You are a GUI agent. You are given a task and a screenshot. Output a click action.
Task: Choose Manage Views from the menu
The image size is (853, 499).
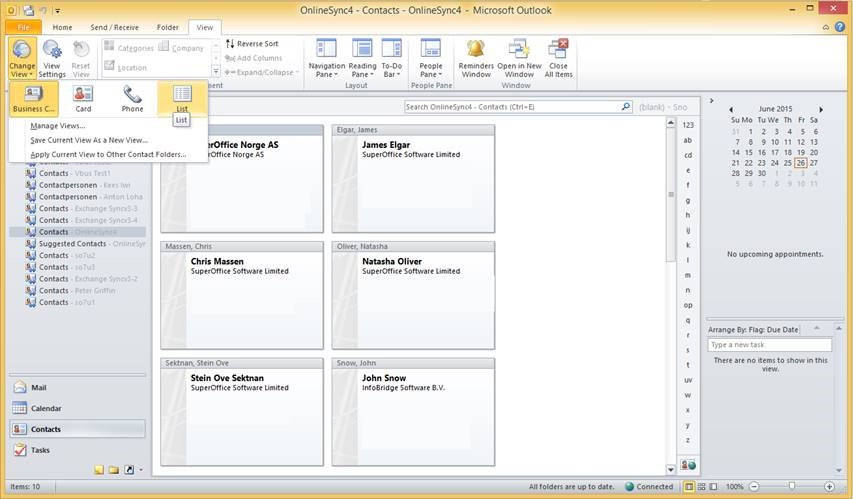click(58, 126)
